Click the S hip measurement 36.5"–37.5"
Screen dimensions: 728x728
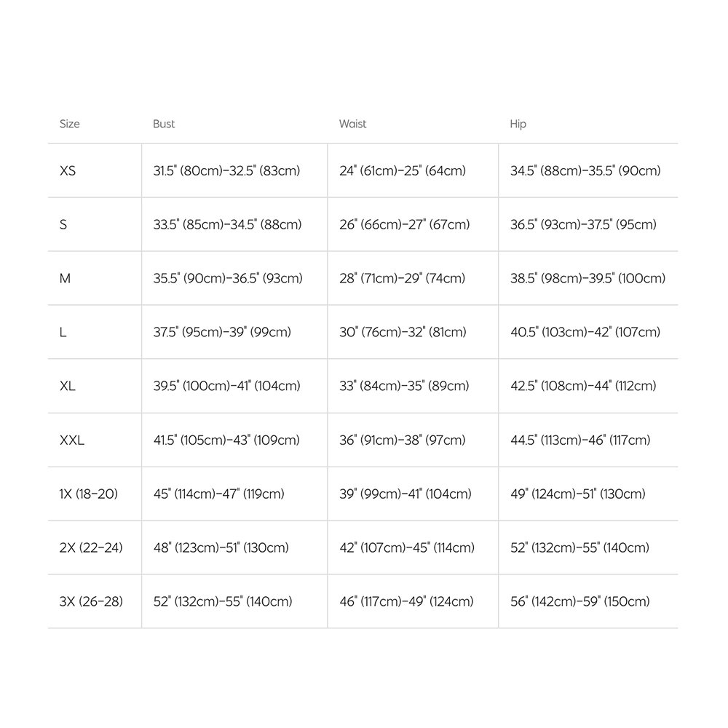point(583,225)
